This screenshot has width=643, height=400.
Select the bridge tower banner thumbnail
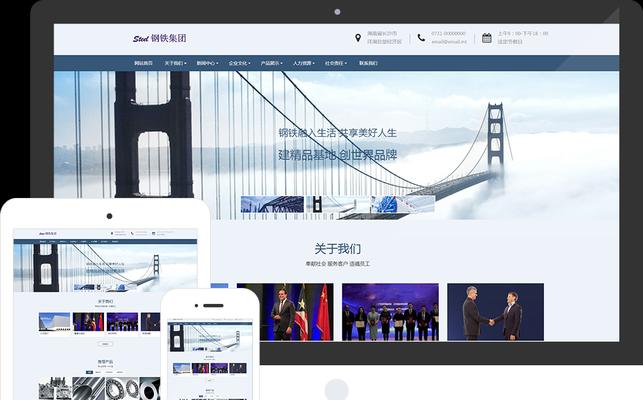[x=337, y=204]
